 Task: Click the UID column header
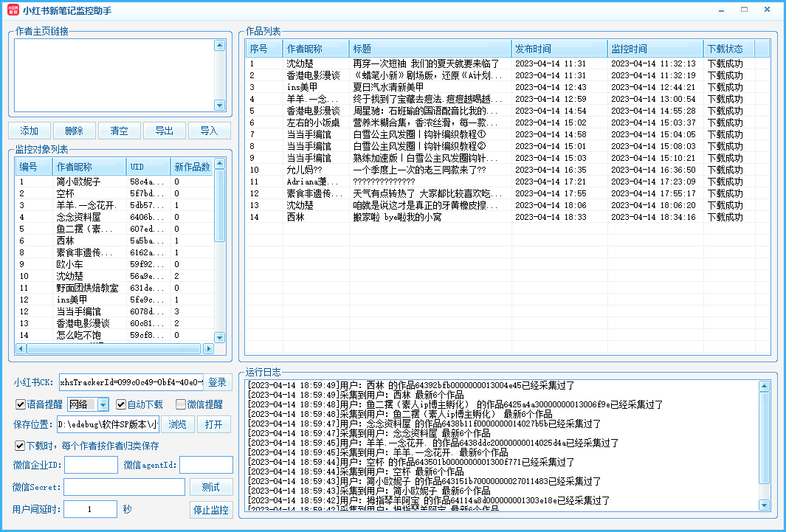click(148, 167)
